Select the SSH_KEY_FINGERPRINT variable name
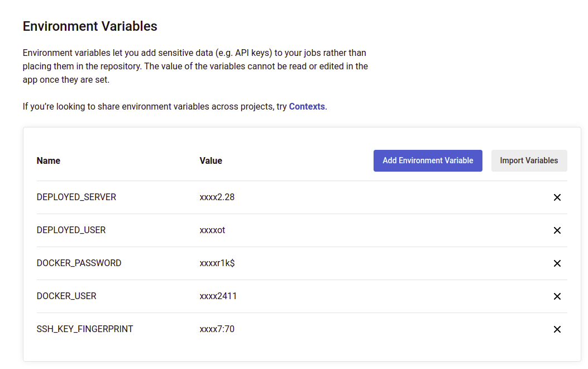Image resolution: width=588 pixels, height=369 pixels. [85, 329]
